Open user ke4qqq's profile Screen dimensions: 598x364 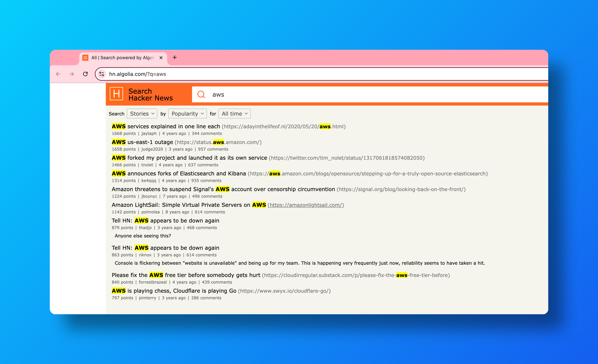[x=149, y=180]
